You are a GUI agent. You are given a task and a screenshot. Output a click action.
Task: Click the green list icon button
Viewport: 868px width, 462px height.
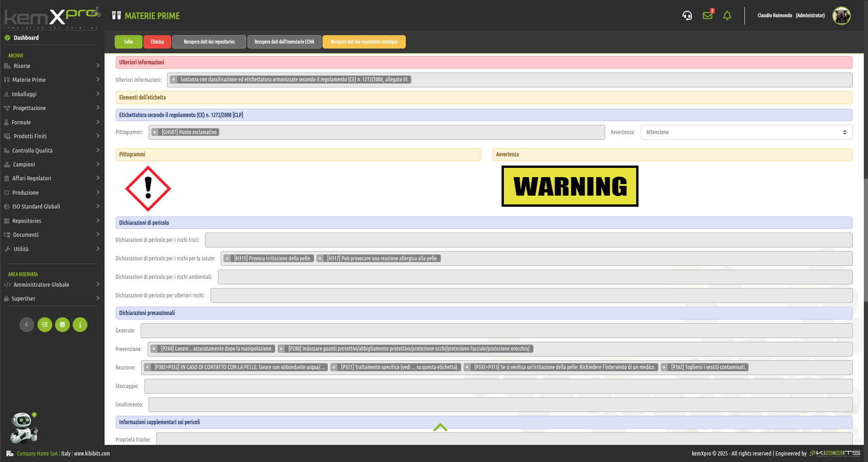45,325
